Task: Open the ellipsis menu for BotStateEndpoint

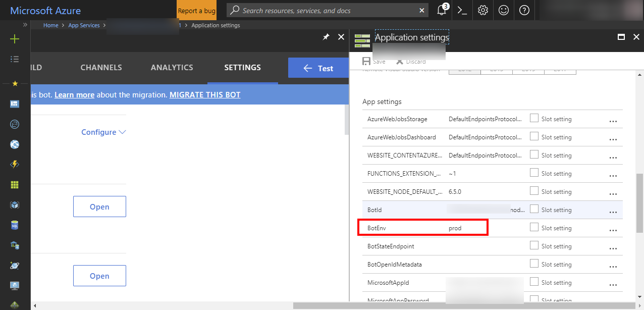Action: click(613, 247)
